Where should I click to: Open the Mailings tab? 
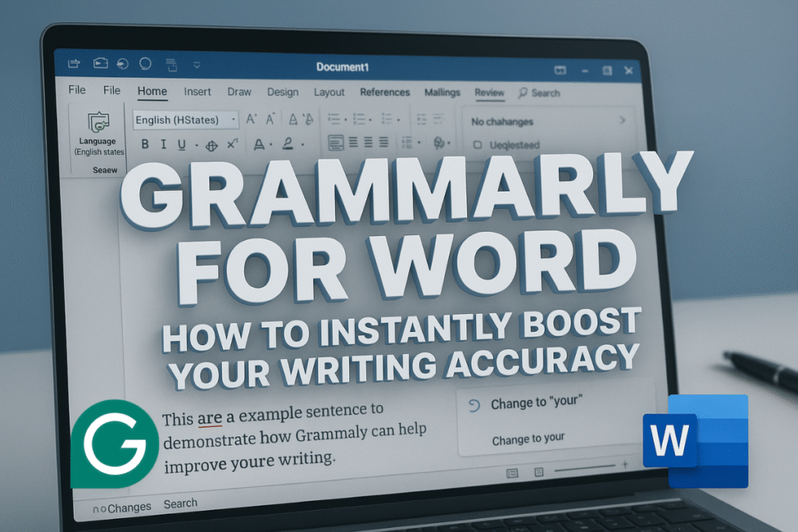pos(443,93)
